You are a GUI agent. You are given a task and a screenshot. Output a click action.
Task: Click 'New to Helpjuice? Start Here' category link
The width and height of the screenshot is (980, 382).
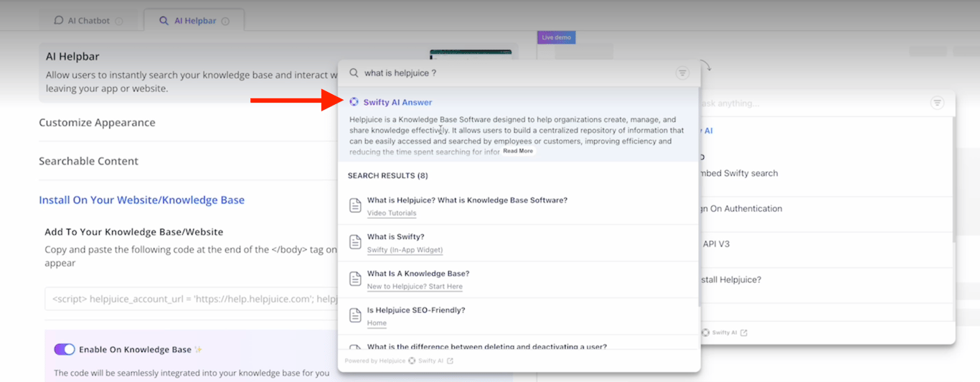[415, 286]
